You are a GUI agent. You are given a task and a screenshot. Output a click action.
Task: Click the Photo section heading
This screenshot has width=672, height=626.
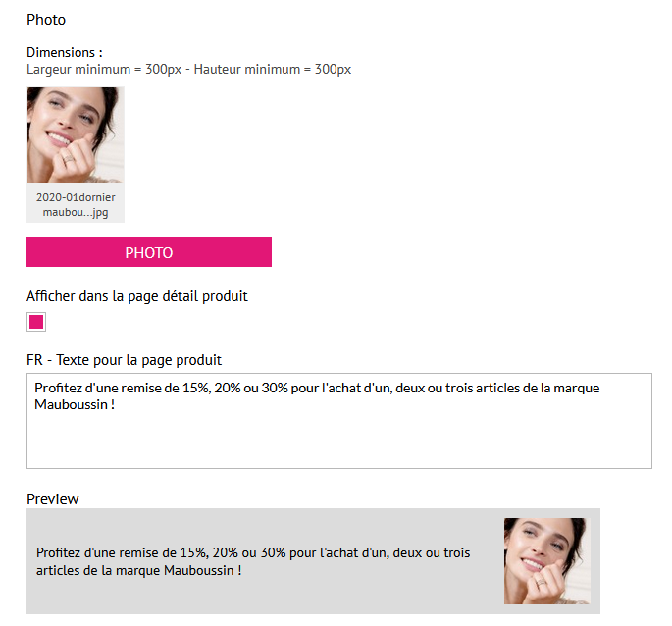click(46, 19)
